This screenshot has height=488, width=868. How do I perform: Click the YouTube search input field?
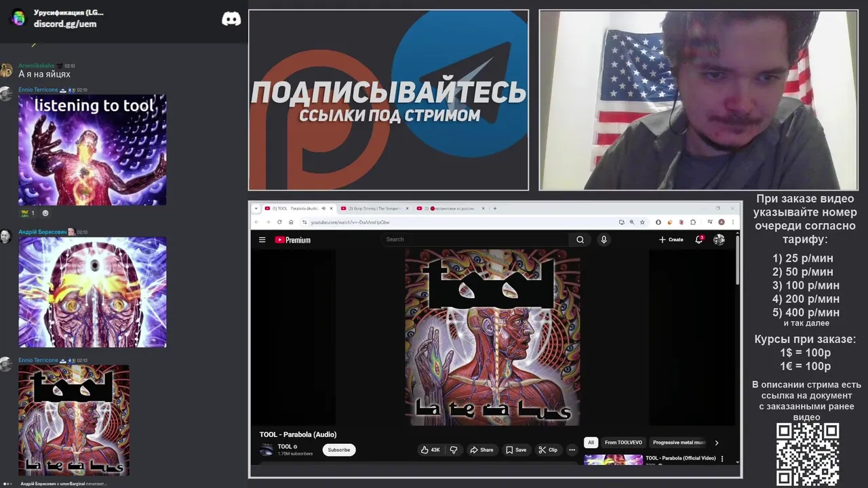coord(475,239)
